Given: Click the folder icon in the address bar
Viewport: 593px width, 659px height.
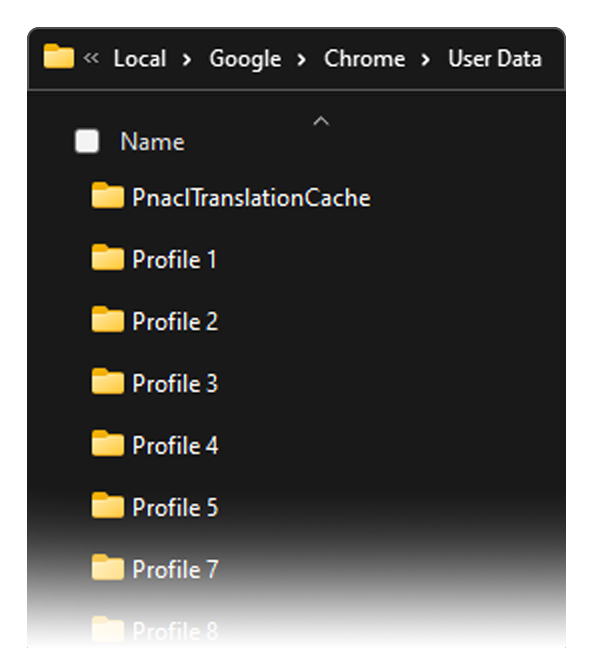Looking at the screenshot, I should click(x=58, y=57).
